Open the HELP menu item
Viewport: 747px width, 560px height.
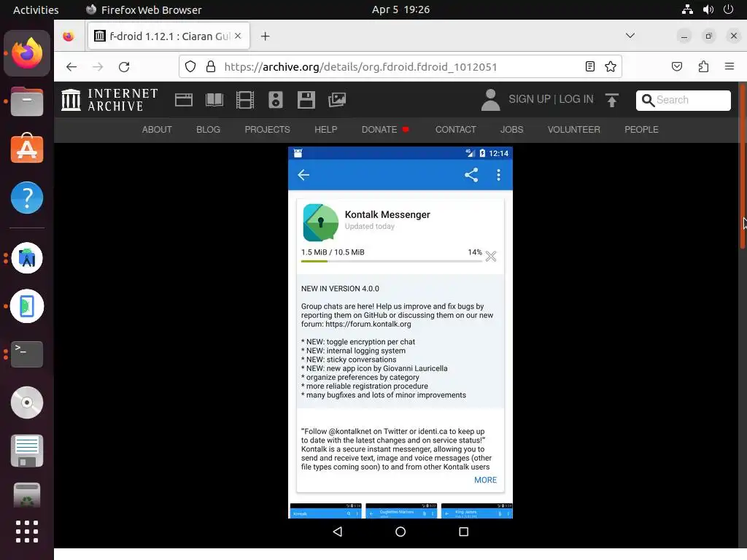pyautogui.click(x=326, y=130)
